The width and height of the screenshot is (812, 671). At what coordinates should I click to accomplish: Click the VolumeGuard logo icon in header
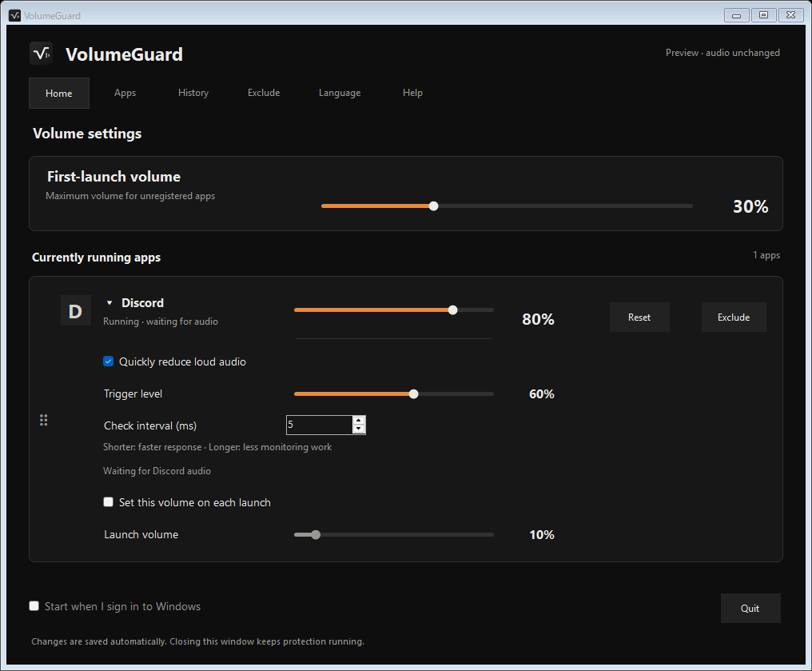41,54
